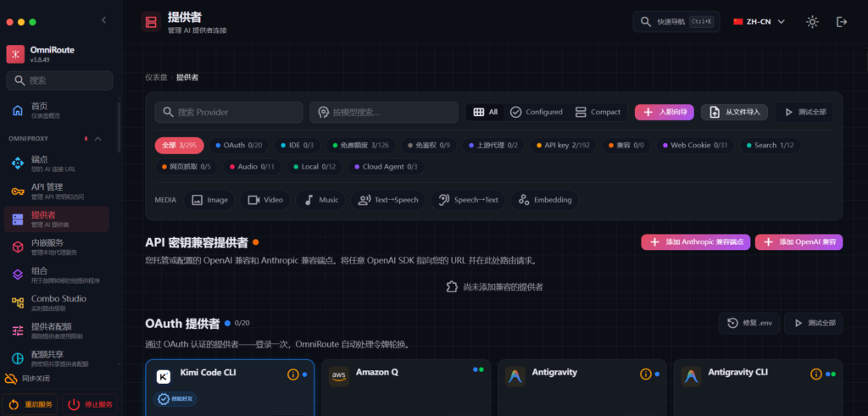
Task: Click the pin icon beside OMNIPROXY
Action: [86, 138]
